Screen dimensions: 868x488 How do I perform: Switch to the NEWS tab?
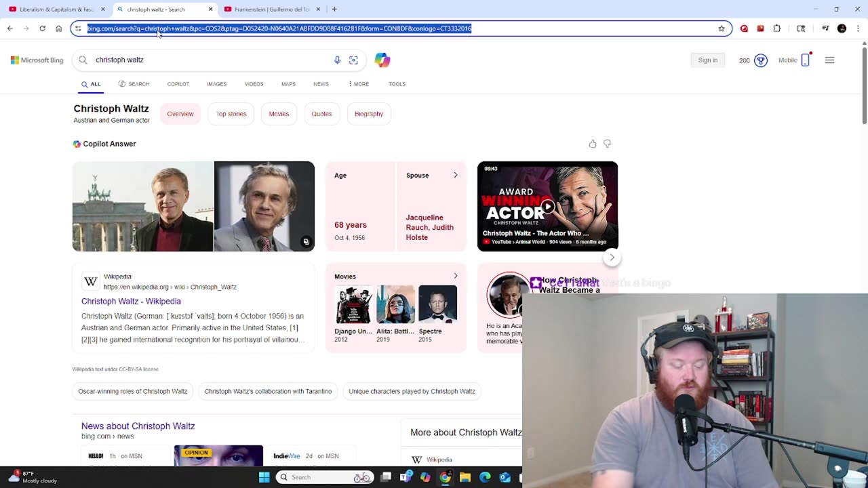pos(321,84)
